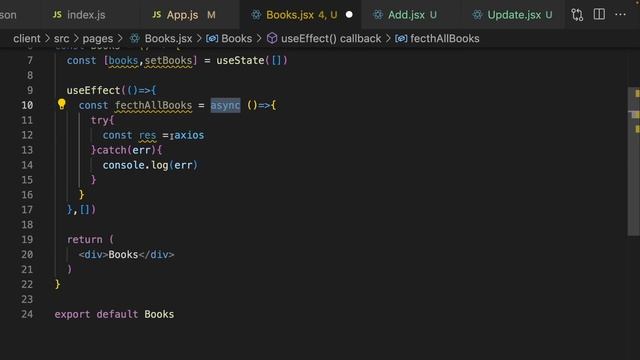Viewport: 640px width, 360px height.
Task: Click the div Books JSX element
Action: tap(127, 255)
